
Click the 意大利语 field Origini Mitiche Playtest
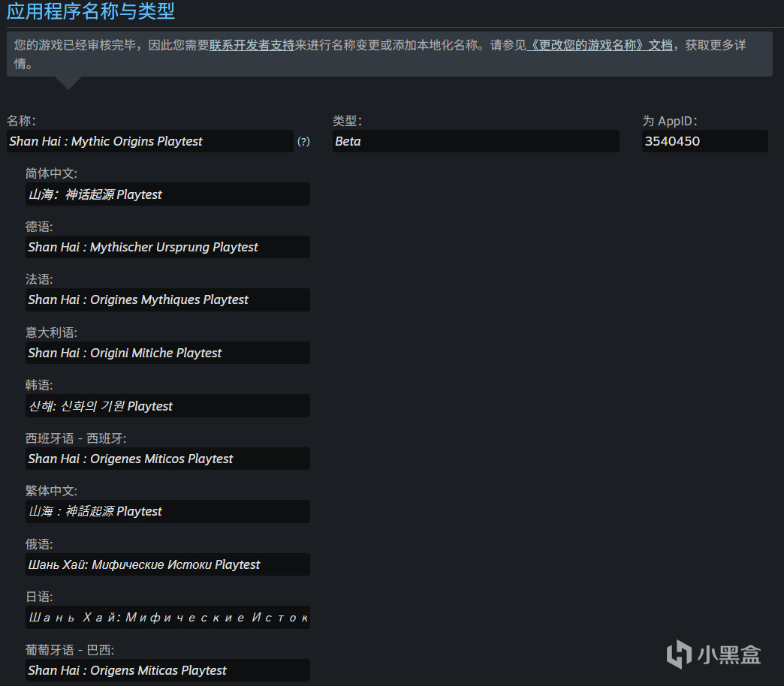click(167, 353)
